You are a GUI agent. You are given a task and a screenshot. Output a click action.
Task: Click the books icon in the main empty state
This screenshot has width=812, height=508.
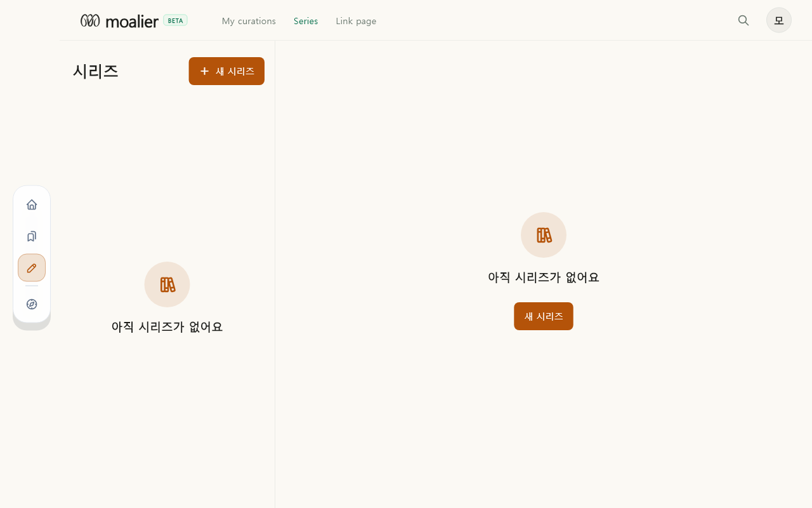point(544,235)
